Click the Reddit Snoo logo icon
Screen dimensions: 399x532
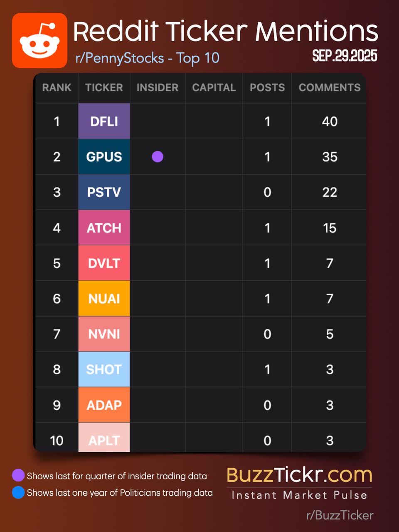39,40
